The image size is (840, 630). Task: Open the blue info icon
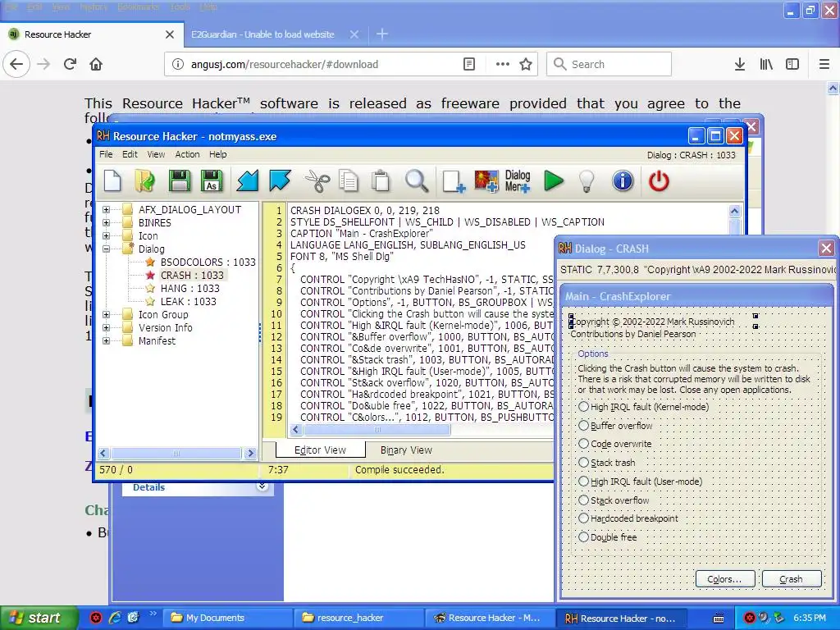(623, 181)
